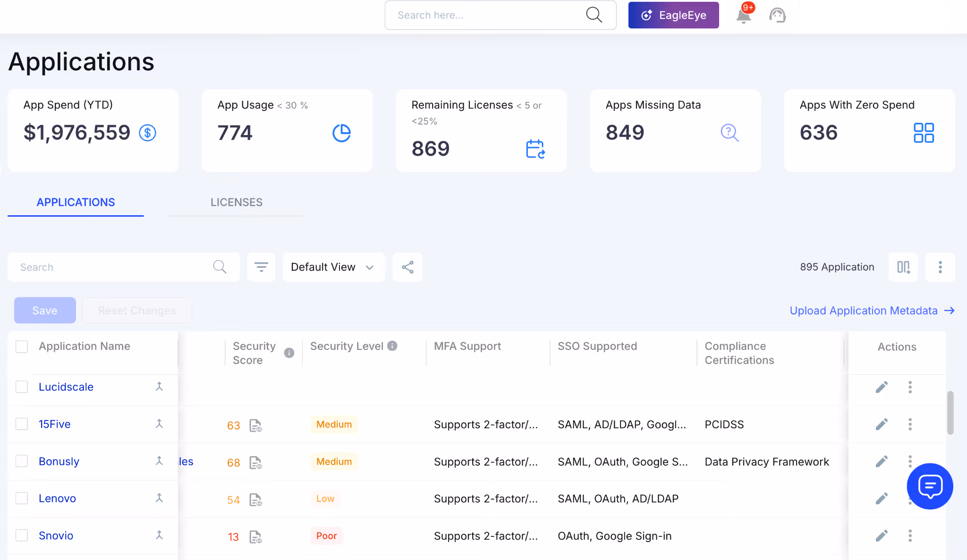This screenshot has height=560, width=967.
Task: Click the App Usage pie chart icon
Action: click(x=341, y=133)
